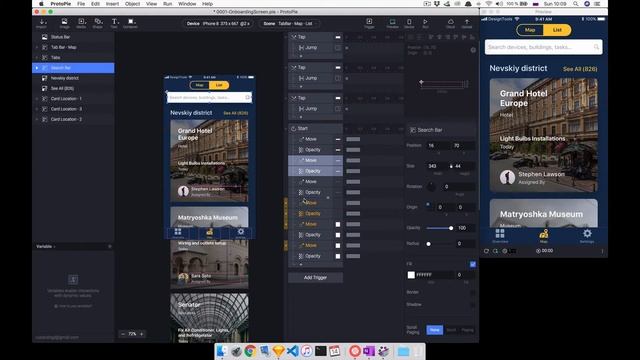
Task: Switch to Map in the Preview window
Action: (x=530, y=30)
